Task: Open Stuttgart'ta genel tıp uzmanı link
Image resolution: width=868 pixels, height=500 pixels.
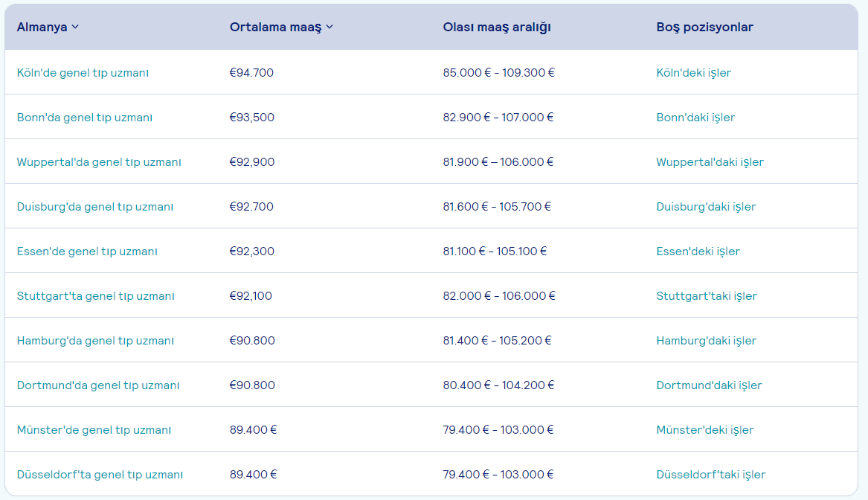Action: click(95, 296)
